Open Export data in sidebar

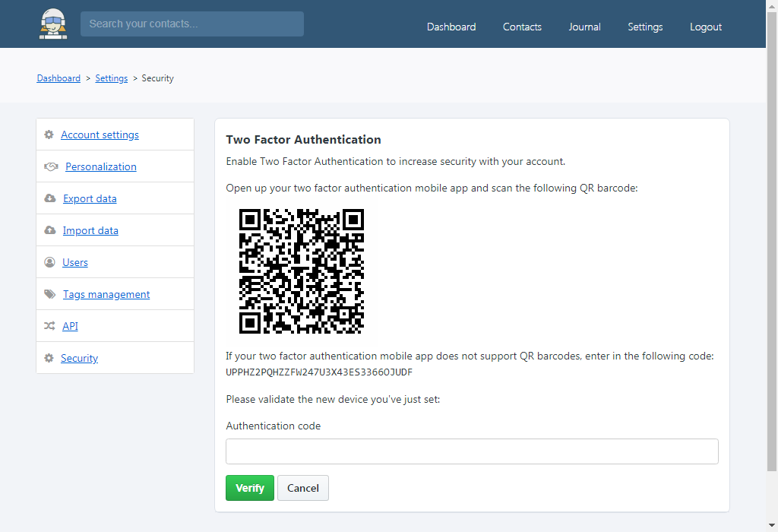pyautogui.click(x=90, y=198)
